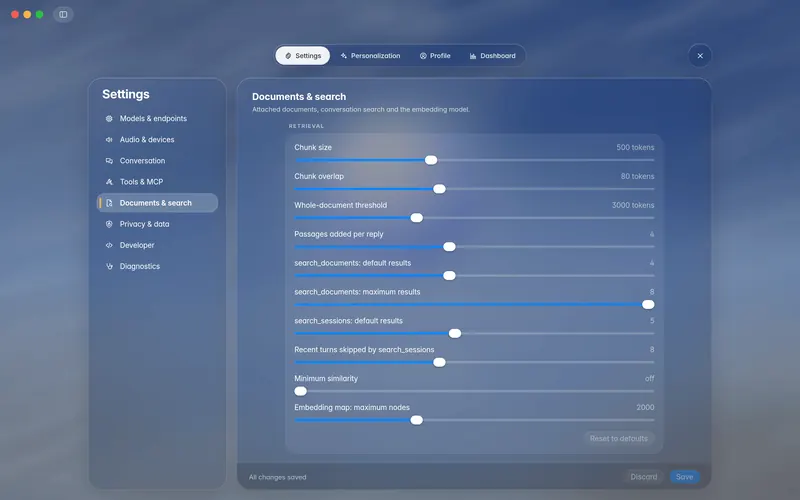Toggle the sidebar panel icon
Viewport: 800px width, 500px height.
pos(63,14)
